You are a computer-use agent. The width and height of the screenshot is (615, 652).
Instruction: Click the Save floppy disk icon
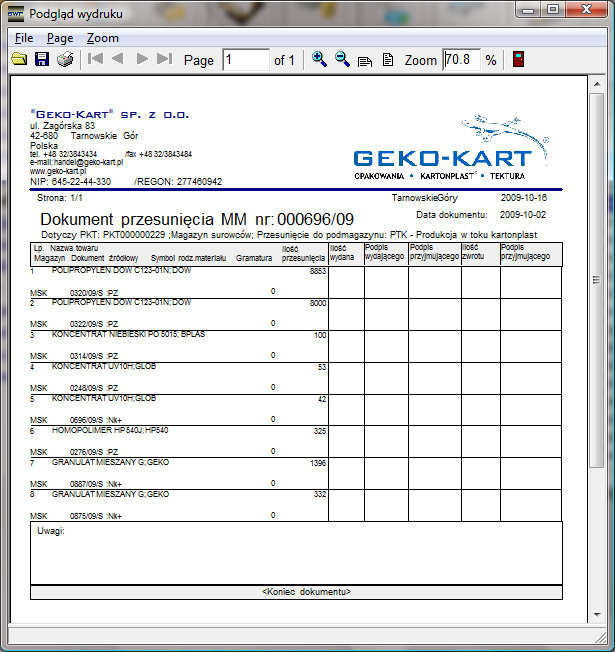coord(42,60)
